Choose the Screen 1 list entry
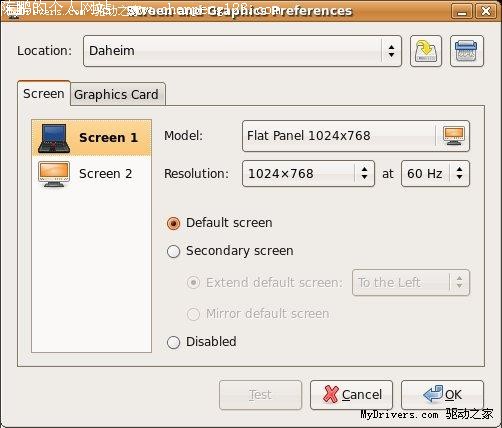 tap(92, 138)
